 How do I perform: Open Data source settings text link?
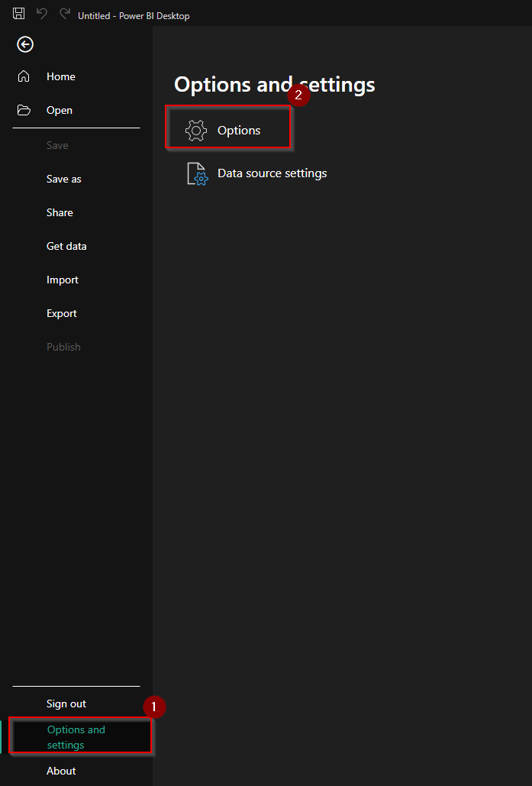[x=272, y=173]
